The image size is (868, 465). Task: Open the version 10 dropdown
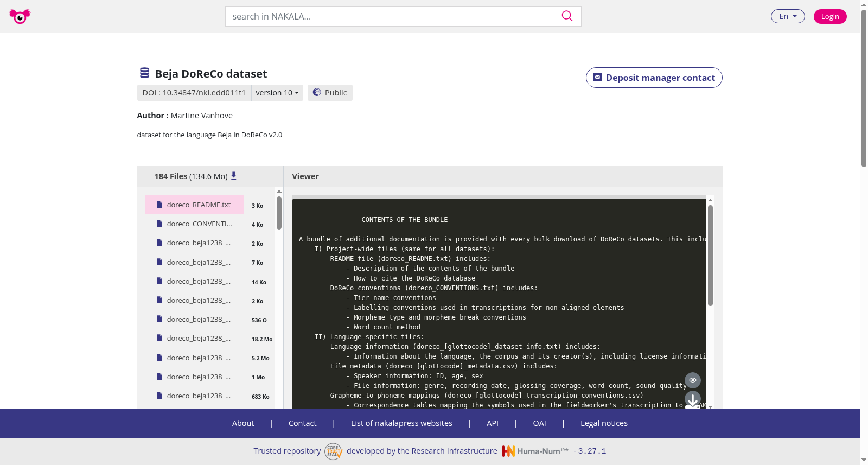click(x=277, y=93)
